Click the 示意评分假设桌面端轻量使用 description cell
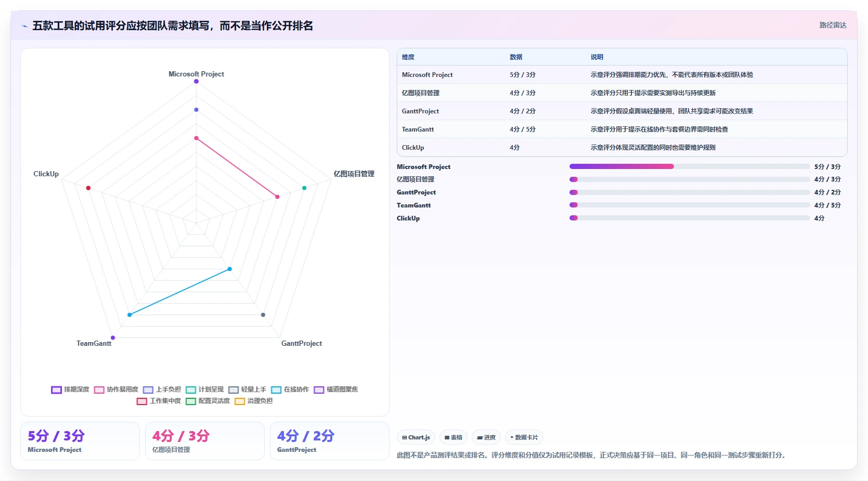Viewport: 868px width, 481px height. [672, 111]
